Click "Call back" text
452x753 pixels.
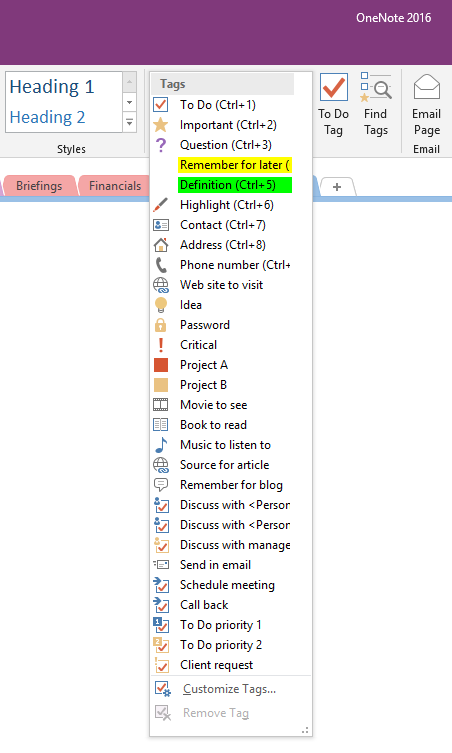(x=204, y=605)
